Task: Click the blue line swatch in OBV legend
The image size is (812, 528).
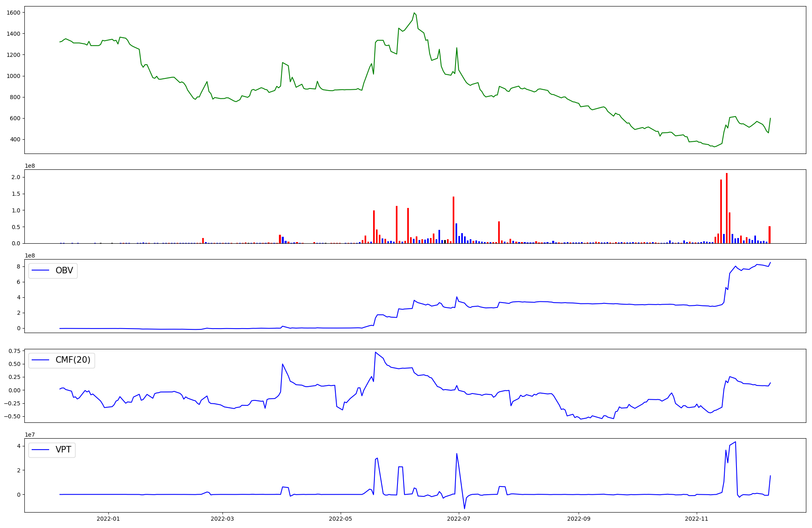Action: (x=41, y=270)
